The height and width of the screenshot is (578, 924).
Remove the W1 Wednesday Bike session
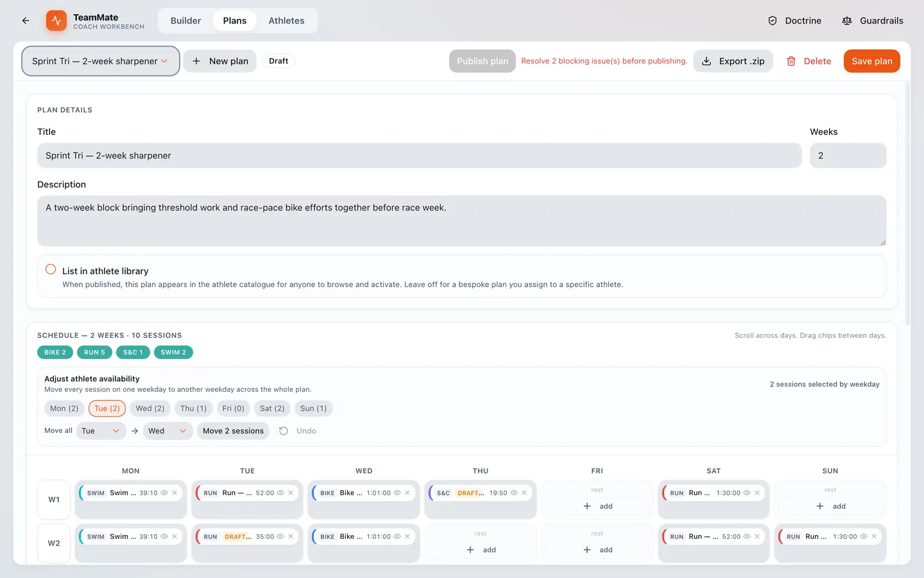tap(407, 493)
